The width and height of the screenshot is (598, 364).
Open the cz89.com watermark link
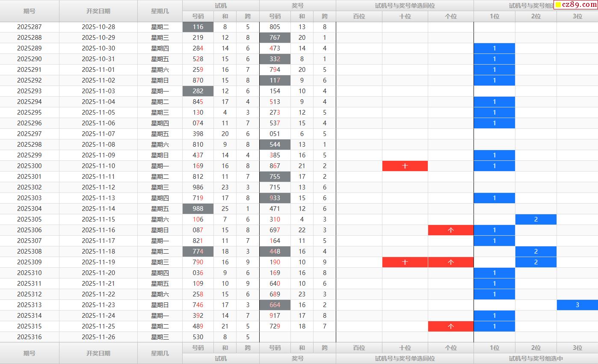coord(579,5)
